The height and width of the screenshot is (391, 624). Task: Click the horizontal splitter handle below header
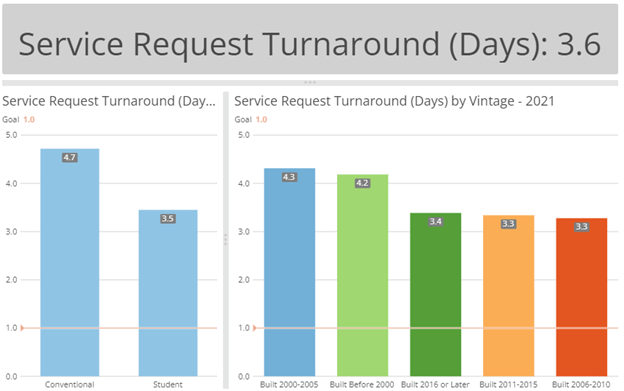click(310, 83)
